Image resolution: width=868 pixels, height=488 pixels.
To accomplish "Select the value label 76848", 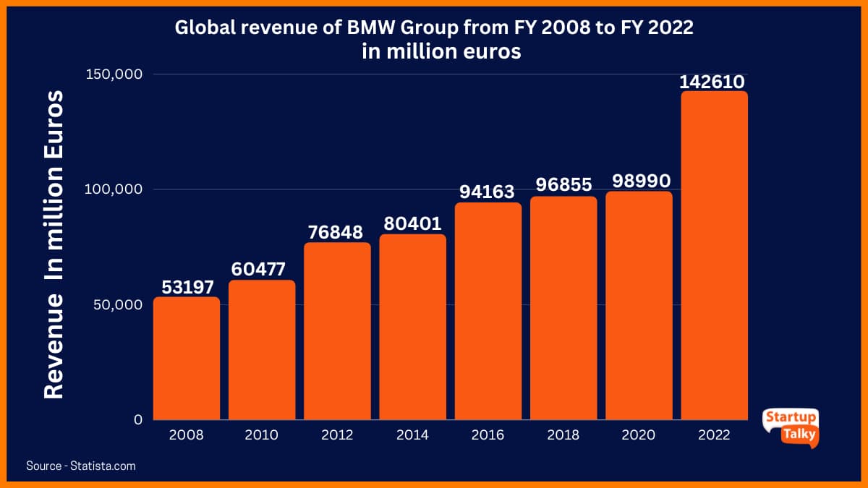I will point(337,232).
